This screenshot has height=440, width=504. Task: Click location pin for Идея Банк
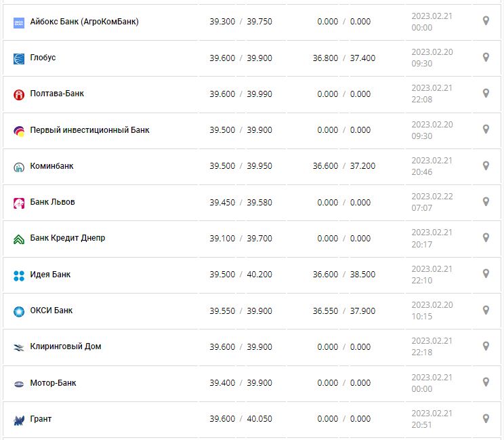(x=486, y=273)
